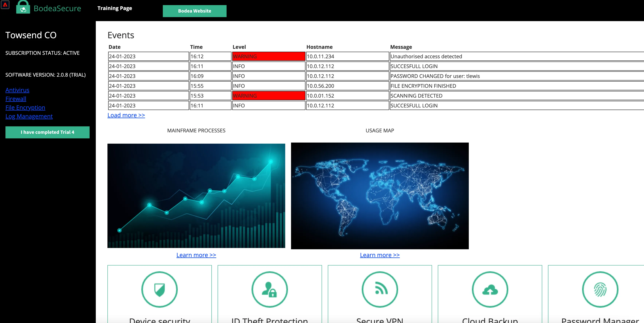Click the 15:55 time cell

(211, 86)
